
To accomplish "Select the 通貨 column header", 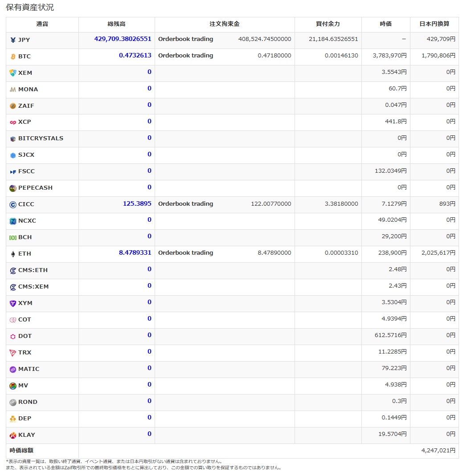I will [42, 24].
